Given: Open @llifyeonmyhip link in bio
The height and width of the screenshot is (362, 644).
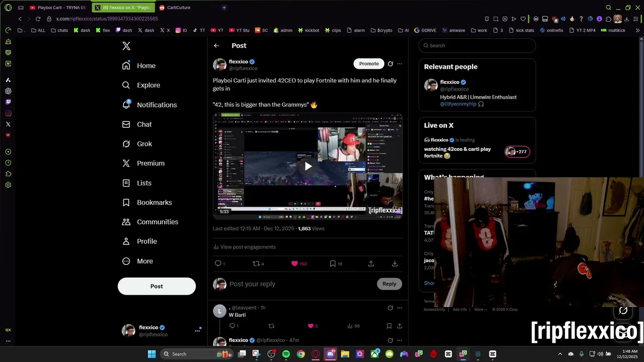Looking at the screenshot, I should click(458, 104).
